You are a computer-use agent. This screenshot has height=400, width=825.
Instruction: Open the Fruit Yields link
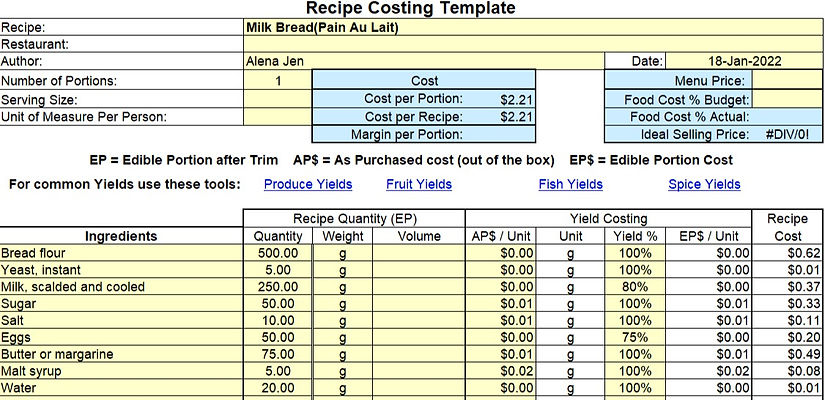[418, 184]
